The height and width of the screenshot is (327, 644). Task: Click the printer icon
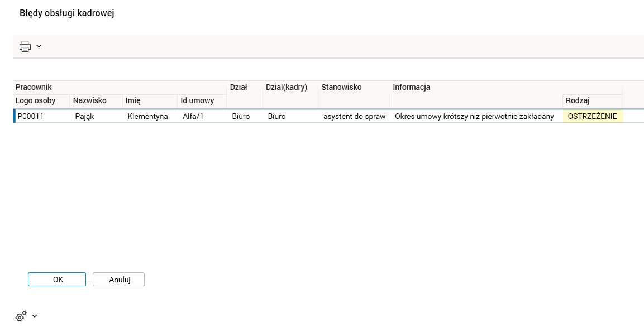[25, 46]
